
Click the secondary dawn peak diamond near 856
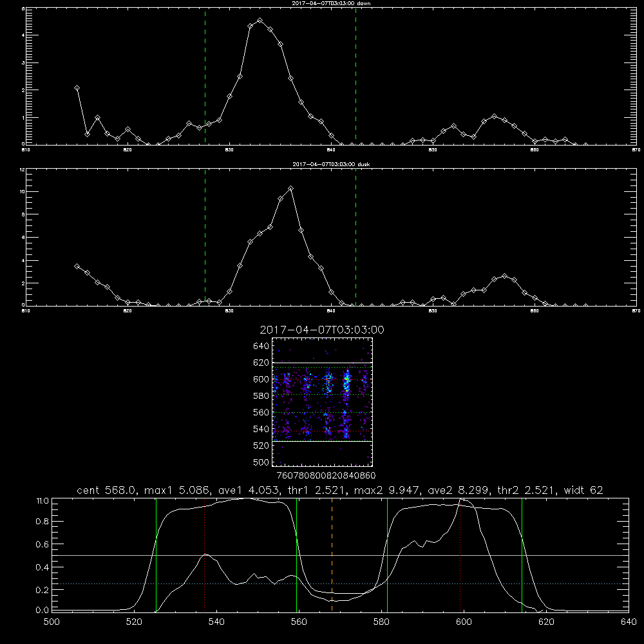click(x=495, y=116)
